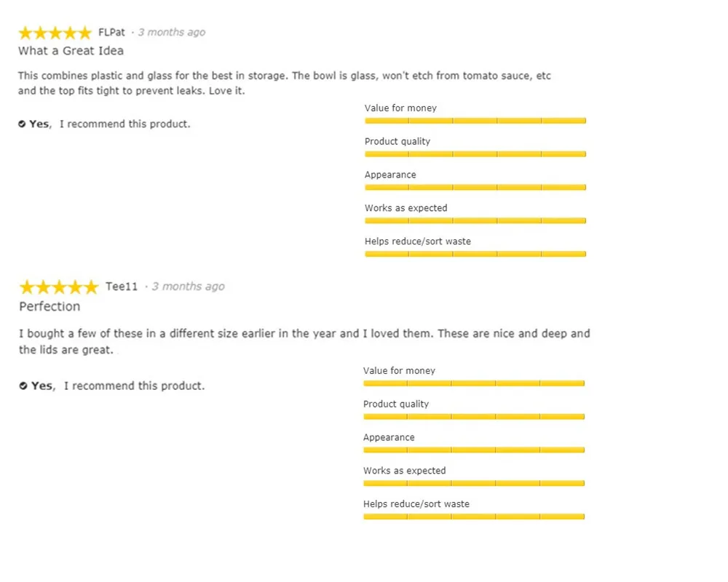Click Tee11's Value for money rating bar

[x=473, y=383]
